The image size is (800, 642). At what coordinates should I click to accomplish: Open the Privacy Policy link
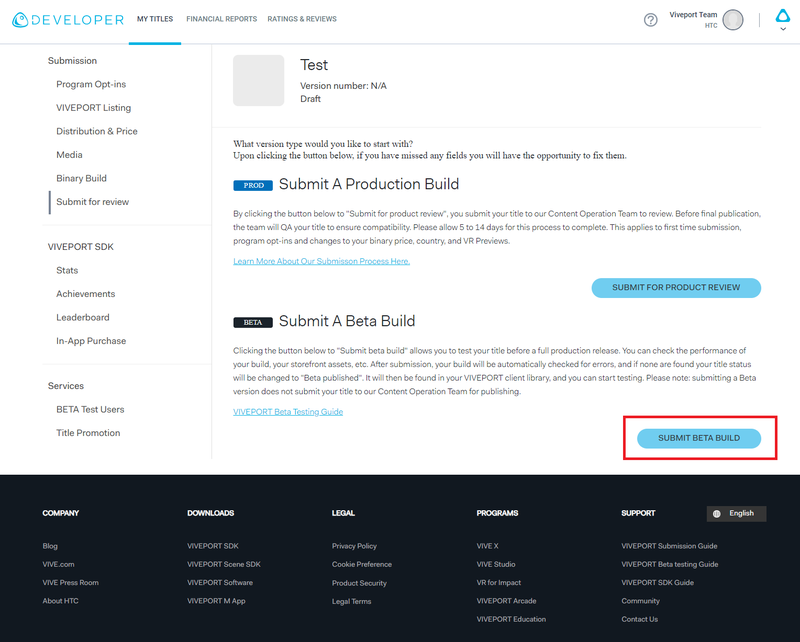click(354, 546)
